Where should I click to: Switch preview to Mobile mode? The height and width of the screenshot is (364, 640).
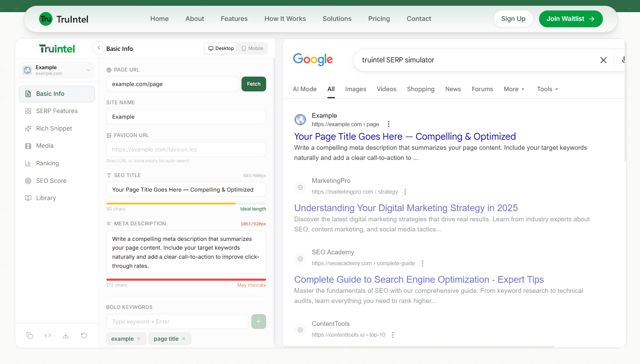pyautogui.click(x=252, y=48)
